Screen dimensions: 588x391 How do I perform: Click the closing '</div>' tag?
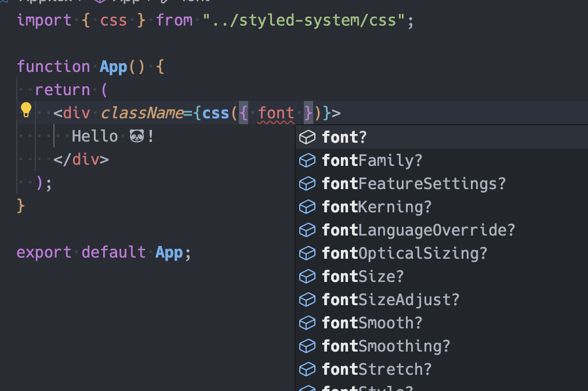tap(81, 160)
